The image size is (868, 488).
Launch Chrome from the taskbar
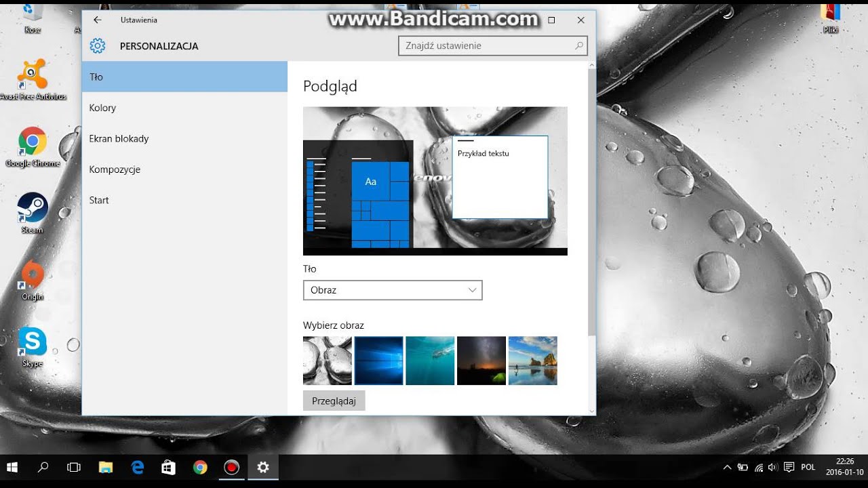coord(200,467)
